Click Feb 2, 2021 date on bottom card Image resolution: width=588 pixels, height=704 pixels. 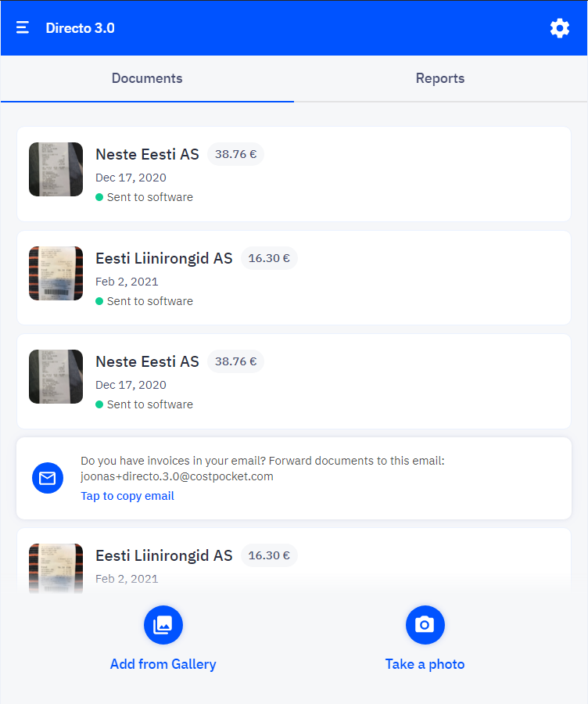click(127, 579)
